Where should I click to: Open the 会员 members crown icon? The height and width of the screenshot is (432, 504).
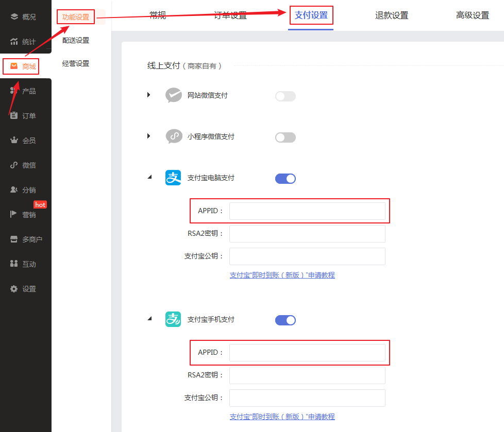14,141
